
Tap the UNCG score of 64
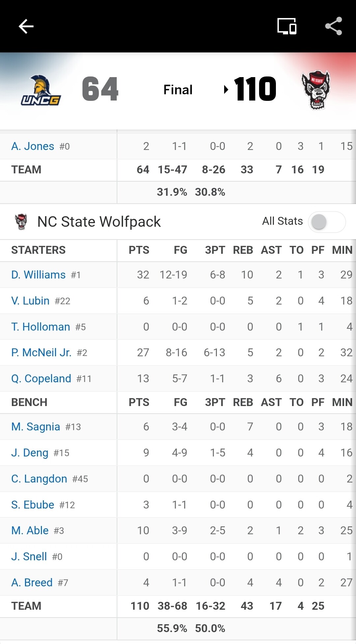pos(100,89)
